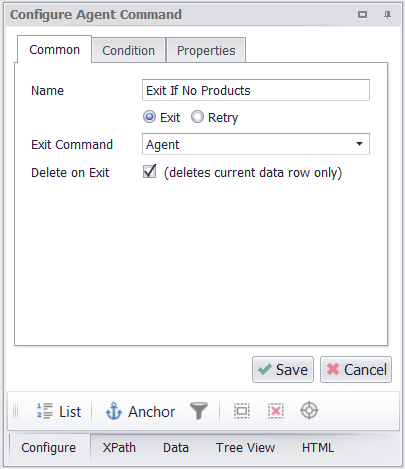This screenshot has width=405, height=469.
Task: Open the Exit Command dropdown arrow
Action: tap(359, 144)
